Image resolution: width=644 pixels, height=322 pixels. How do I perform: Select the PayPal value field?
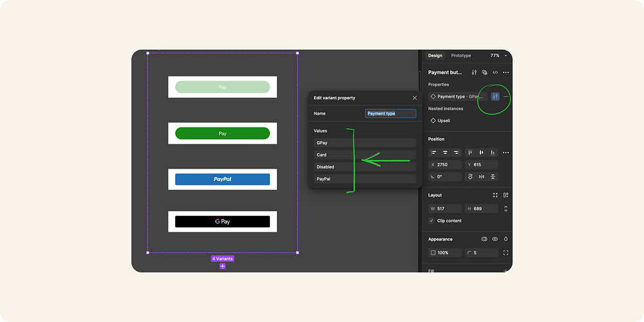pyautogui.click(x=365, y=179)
